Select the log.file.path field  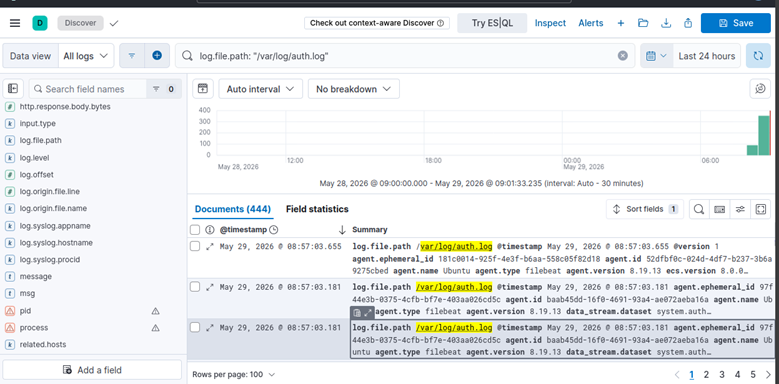[x=41, y=141]
